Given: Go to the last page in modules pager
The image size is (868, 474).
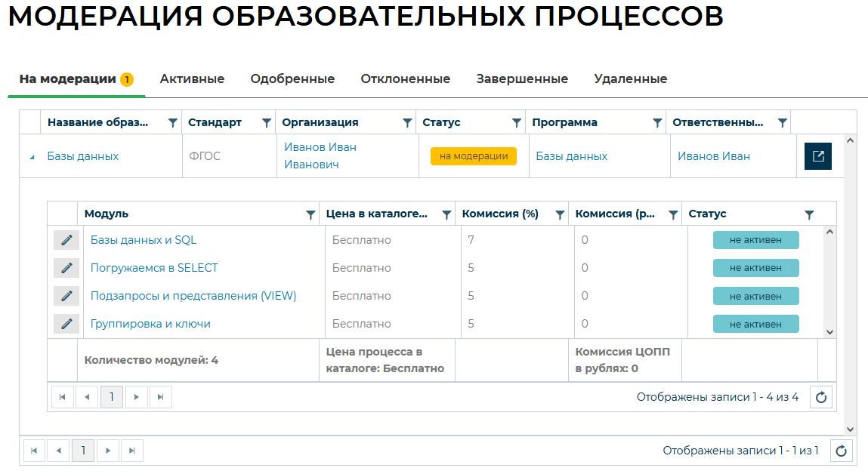Looking at the screenshot, I should [x=161, y=397].
